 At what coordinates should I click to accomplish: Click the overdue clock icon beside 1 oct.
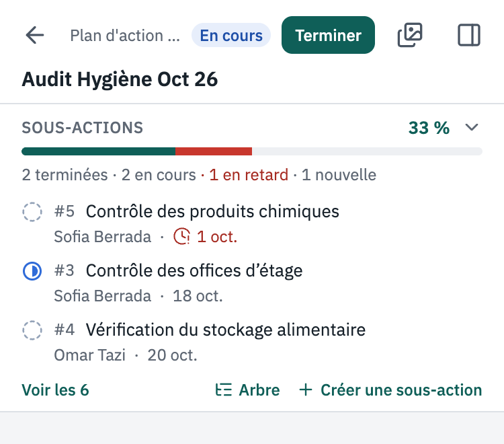[x=182, y=237]
